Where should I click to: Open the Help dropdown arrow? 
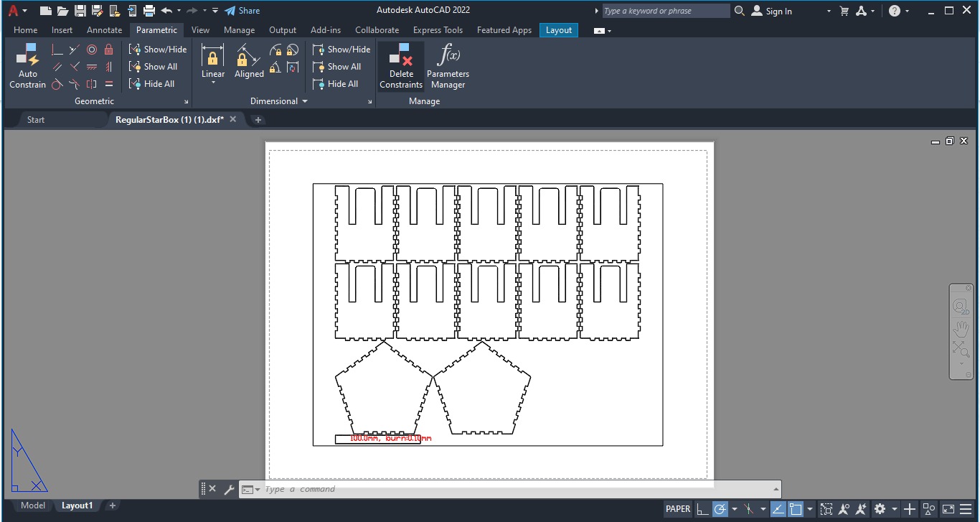coord(907,11)
